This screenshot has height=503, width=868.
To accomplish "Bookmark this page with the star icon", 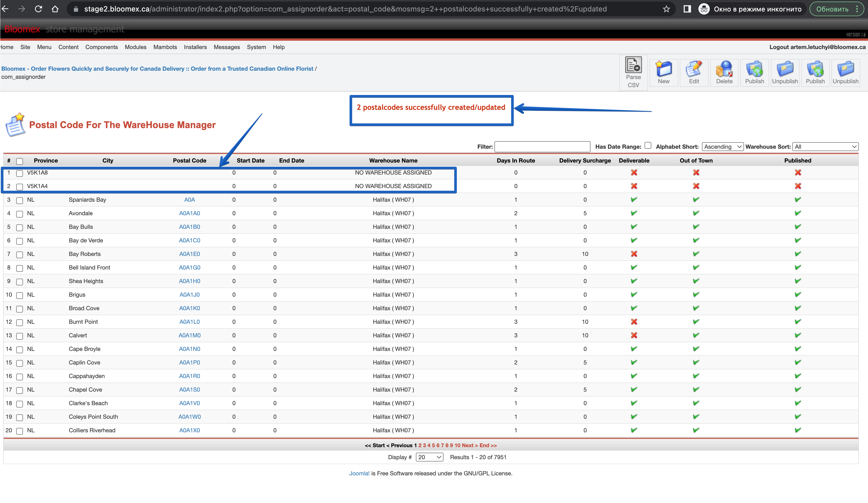I will tap(666, 9).
